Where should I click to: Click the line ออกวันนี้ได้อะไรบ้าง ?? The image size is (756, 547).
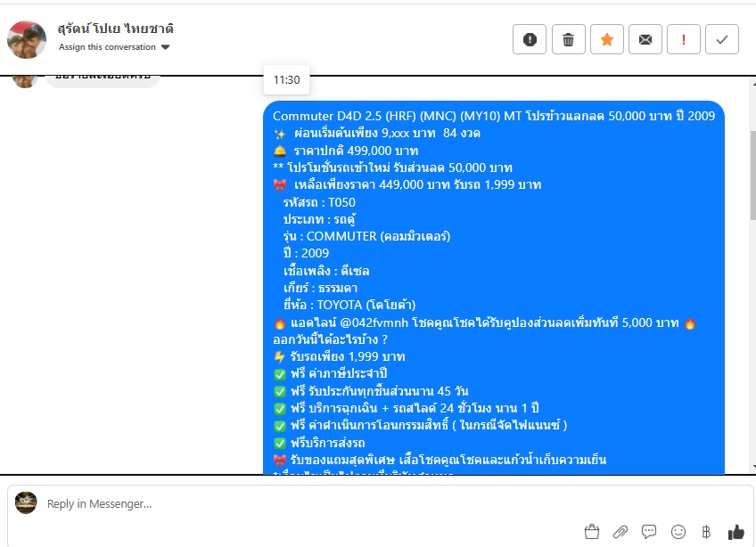tap(330, 339)
